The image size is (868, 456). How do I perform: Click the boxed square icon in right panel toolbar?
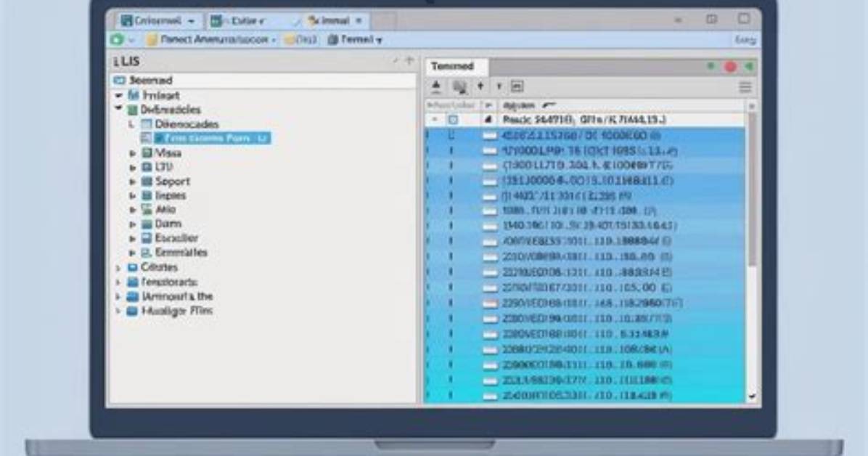(517, 86)
